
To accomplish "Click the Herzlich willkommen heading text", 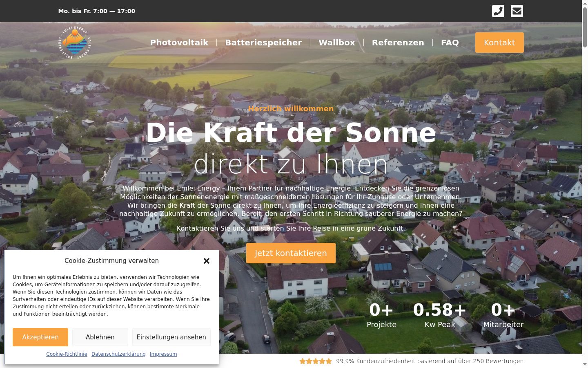I will [291, 109].
